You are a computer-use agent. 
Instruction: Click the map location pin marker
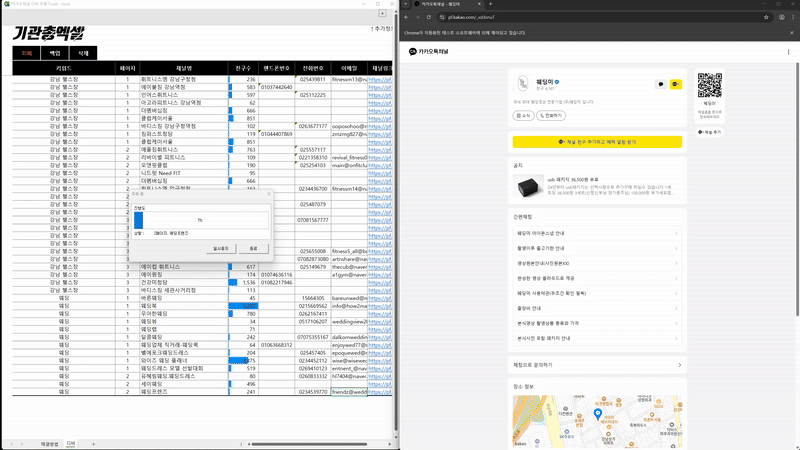pos(597,412)
